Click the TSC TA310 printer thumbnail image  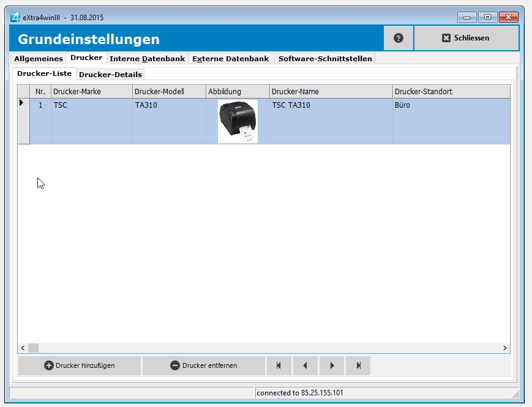point(238,121)
